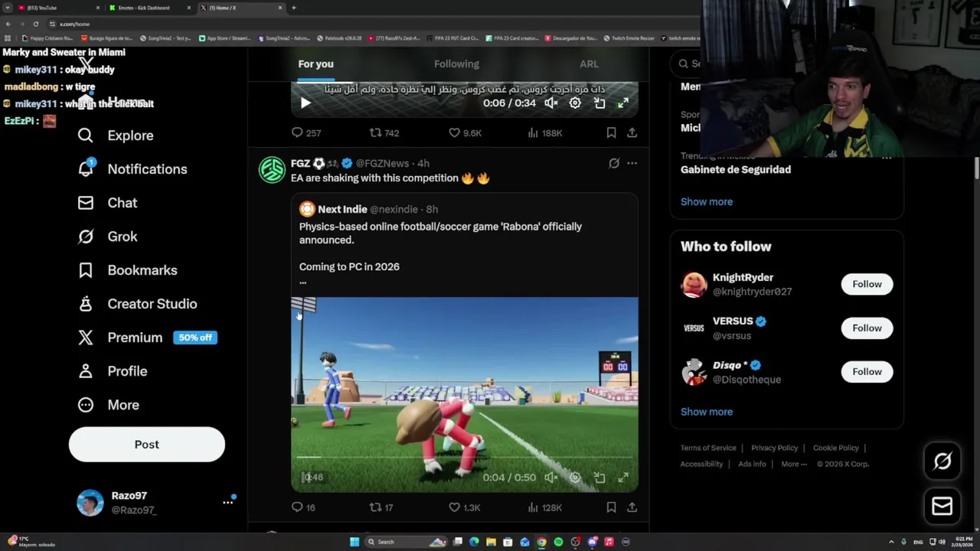This screenshot has height=551, width=980.
Task: Unmute the Rabona video
Action: (550, 478)
